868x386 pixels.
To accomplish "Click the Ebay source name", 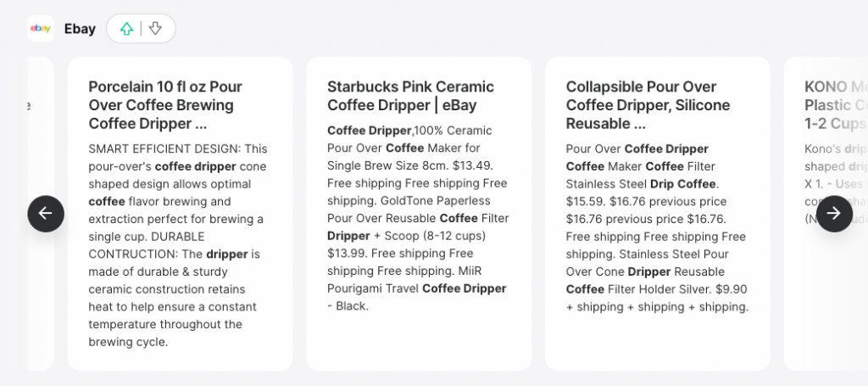I will coord(80,29).
